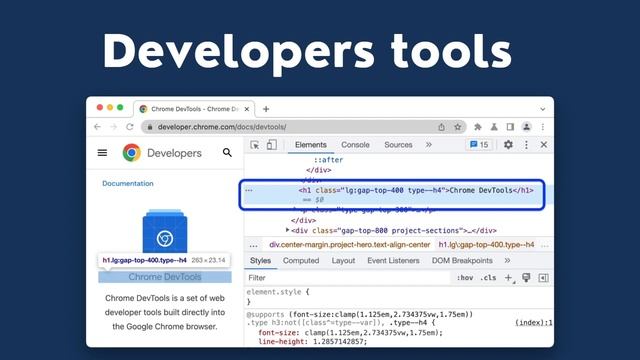The image size is (640, 360).
Task: Select the Chrome DevTools browser tab
Action: [194, 109]
